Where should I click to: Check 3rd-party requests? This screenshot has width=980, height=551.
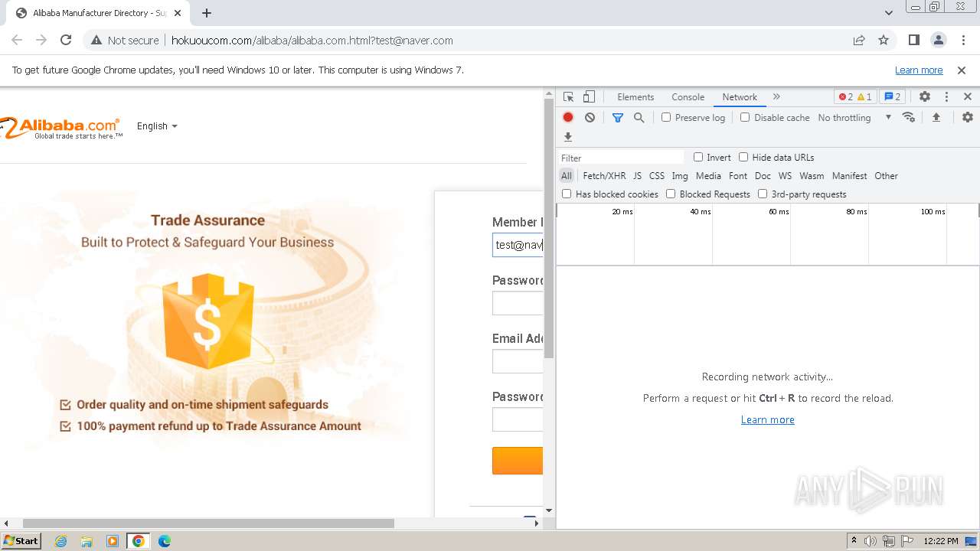pyautogui.click(x=763, y=194)
